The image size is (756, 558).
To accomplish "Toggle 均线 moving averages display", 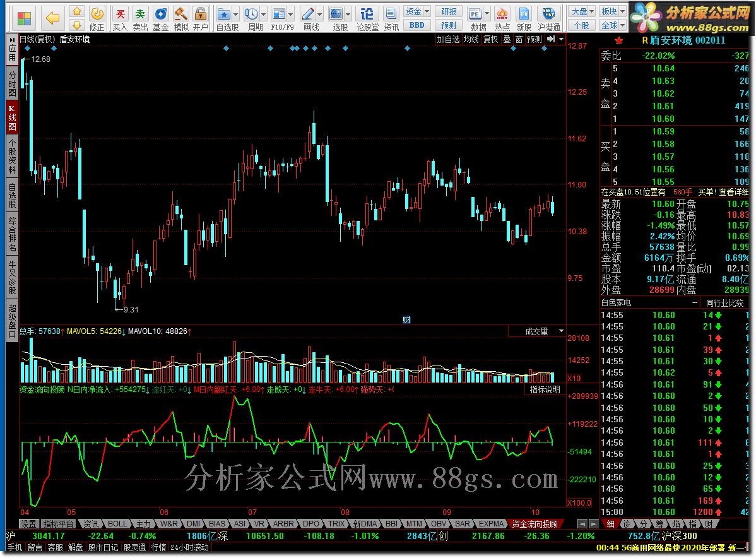I will tap(471, 39).
